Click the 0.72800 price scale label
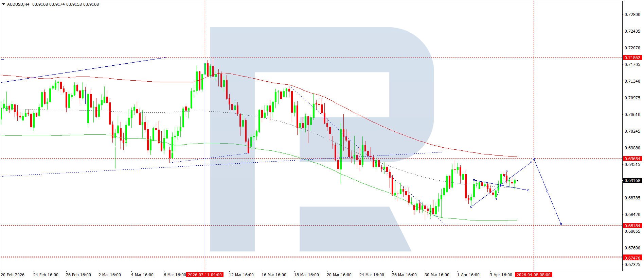 click(x=632, y=15)
